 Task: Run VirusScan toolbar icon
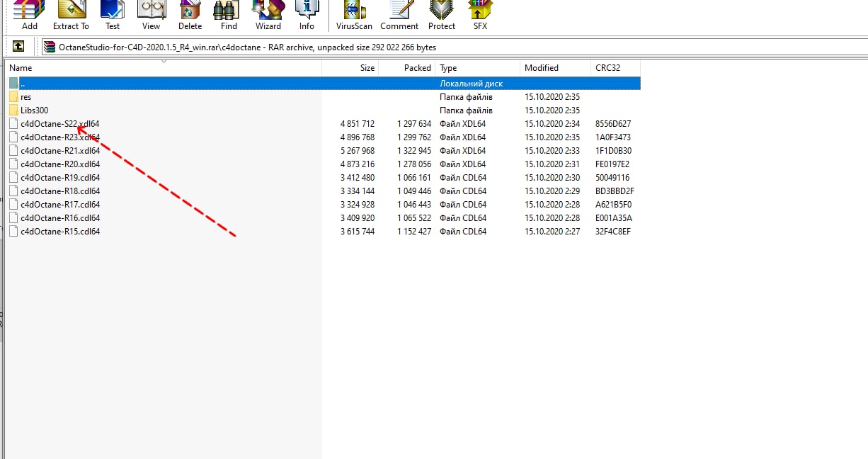pyautogui.click(x=354, y=10)
